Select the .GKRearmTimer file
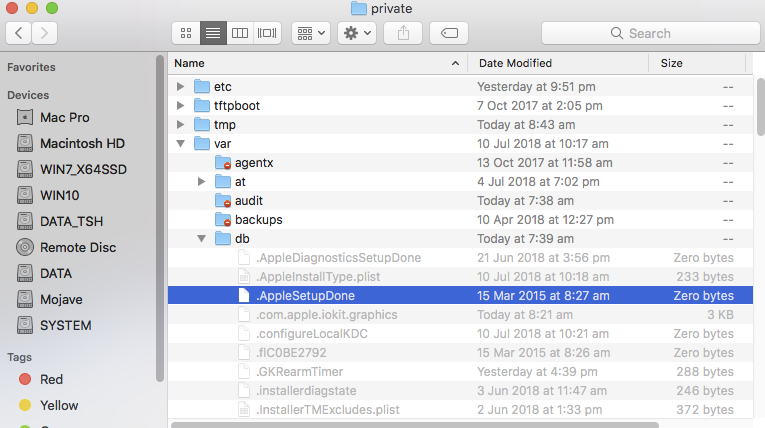The width and height of the screenshot is (765, 428). (x=300, y=372)
